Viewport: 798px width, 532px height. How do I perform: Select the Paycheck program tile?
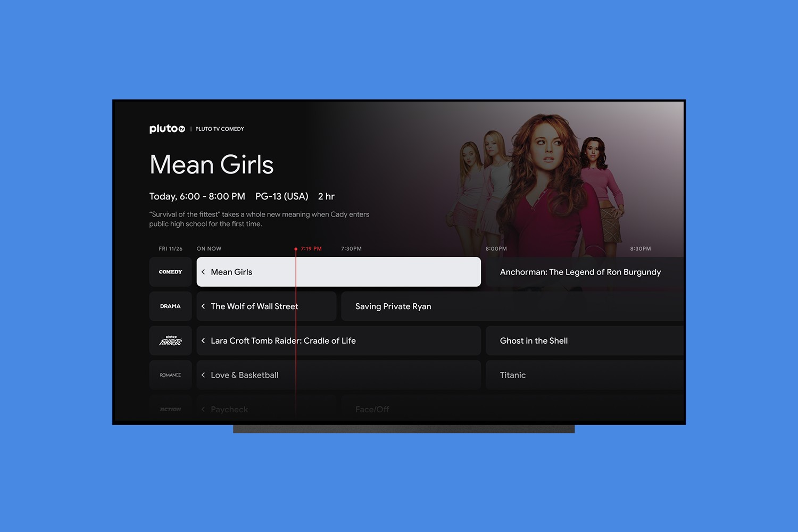click(x=267, y=409)
